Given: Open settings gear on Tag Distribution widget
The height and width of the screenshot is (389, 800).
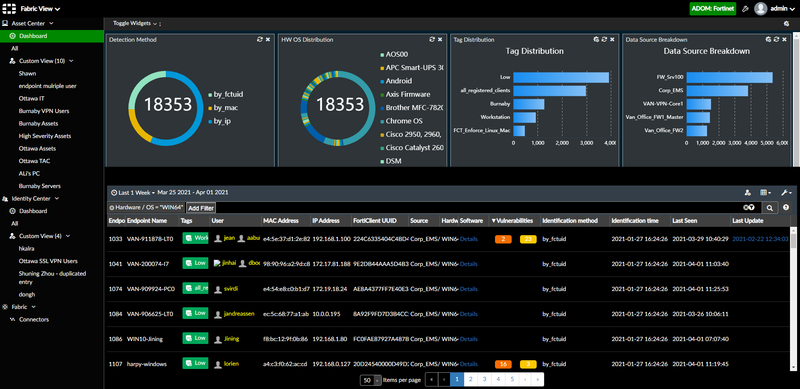Looking at the screenshot, I should point(596,39).
